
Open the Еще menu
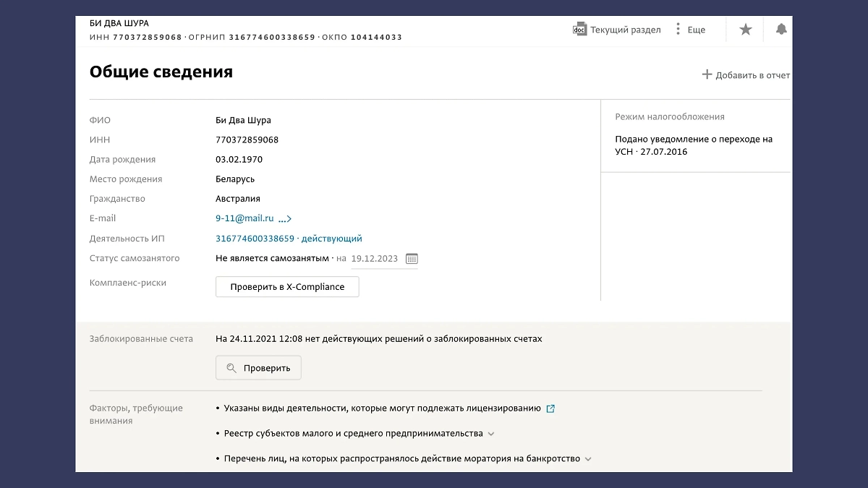point(696,30)
